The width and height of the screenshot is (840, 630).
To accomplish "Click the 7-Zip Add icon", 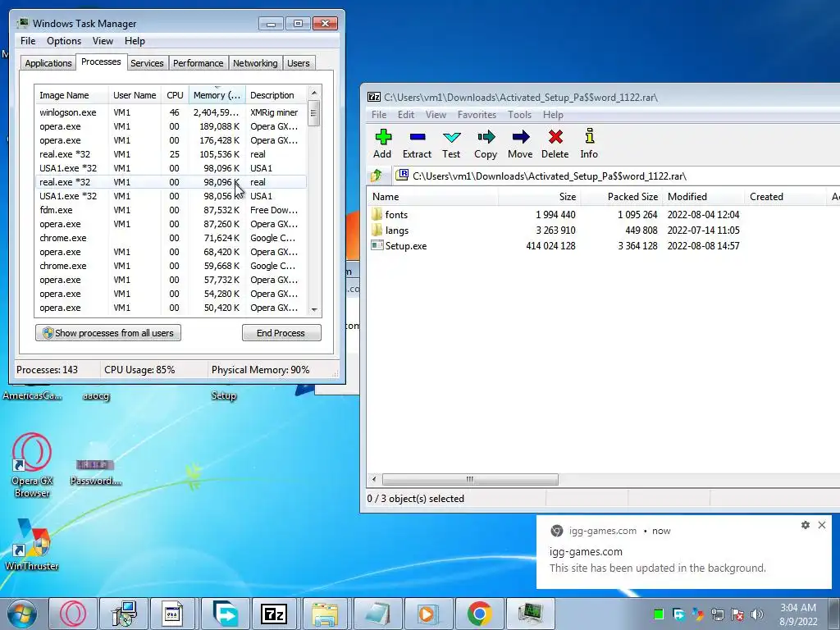I will click(382, 137).
